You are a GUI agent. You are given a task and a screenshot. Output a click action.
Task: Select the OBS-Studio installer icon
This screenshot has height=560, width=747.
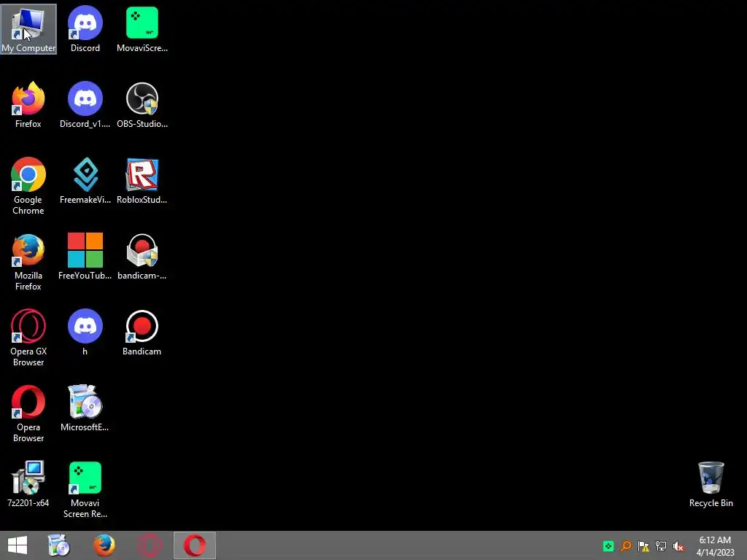pyautogui.click(x=142, y=105)
